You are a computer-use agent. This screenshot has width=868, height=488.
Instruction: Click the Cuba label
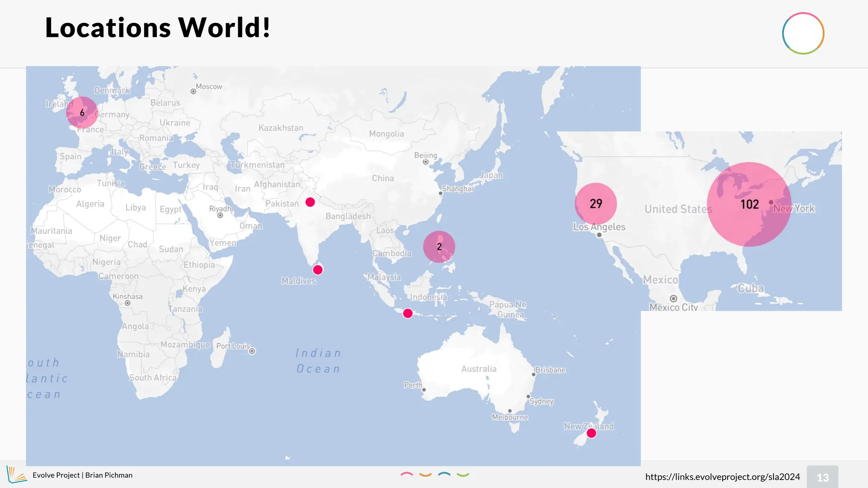click(751, 288)
